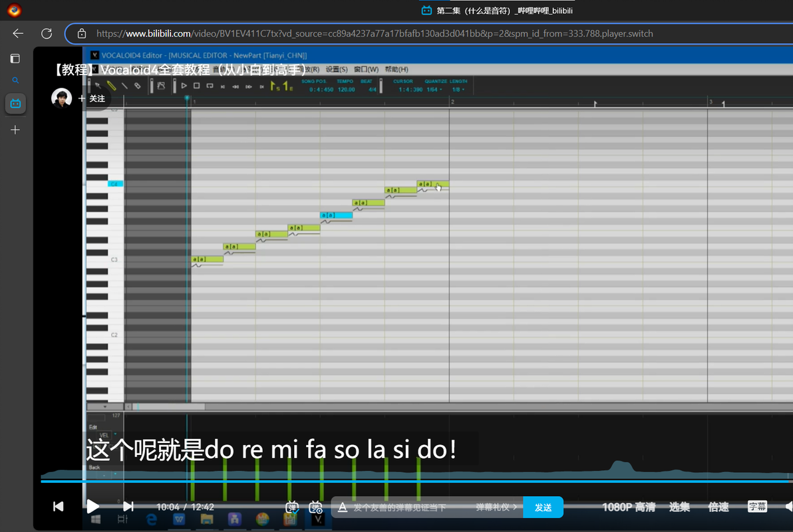The image size is (793, 532).
Task: Toggle the Vocaloid loop playback button
Action: tap(210, 86)
